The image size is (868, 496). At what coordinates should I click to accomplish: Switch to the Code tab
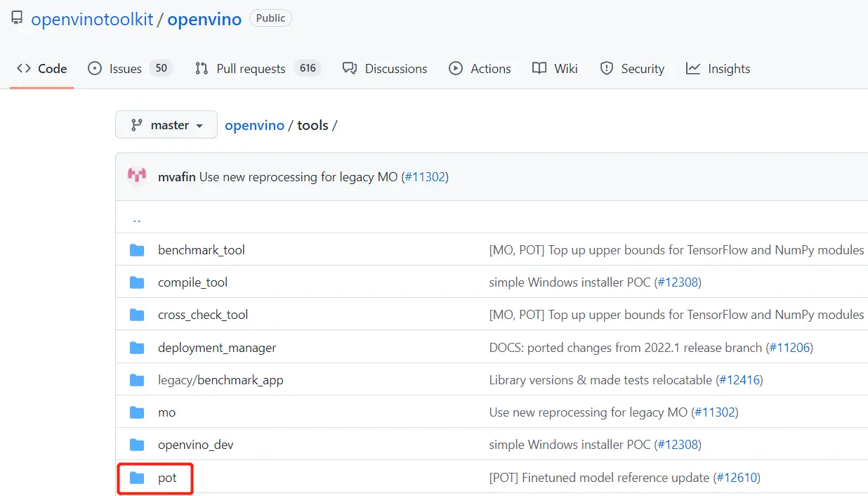[42, 68]
